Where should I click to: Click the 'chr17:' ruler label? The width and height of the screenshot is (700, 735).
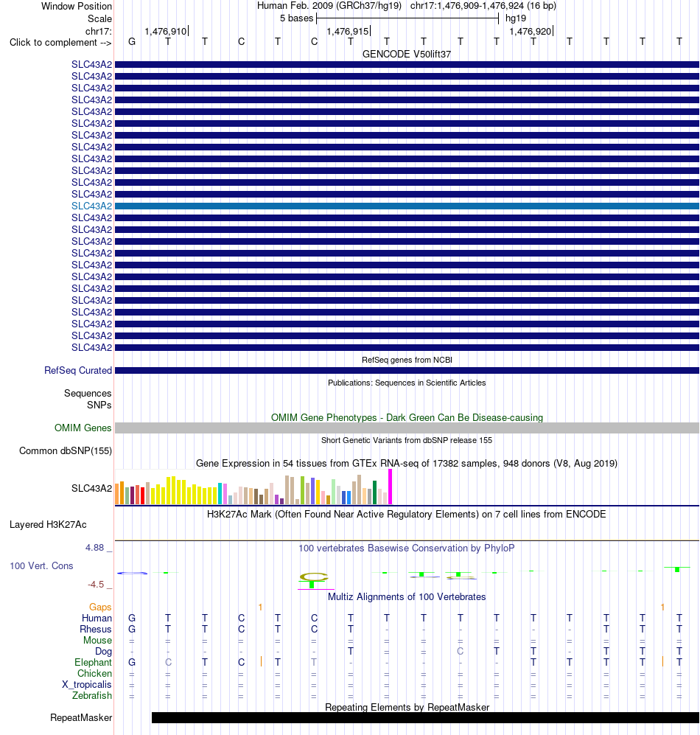click(99, 32)
